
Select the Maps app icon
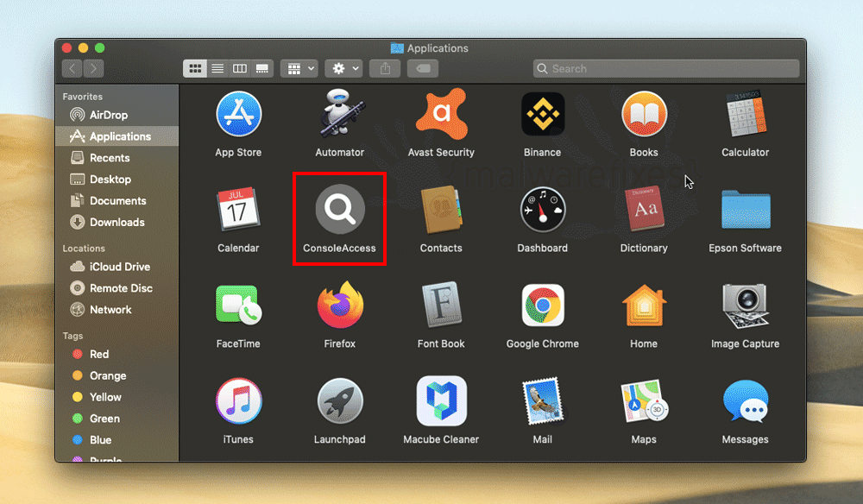(644, 401)
